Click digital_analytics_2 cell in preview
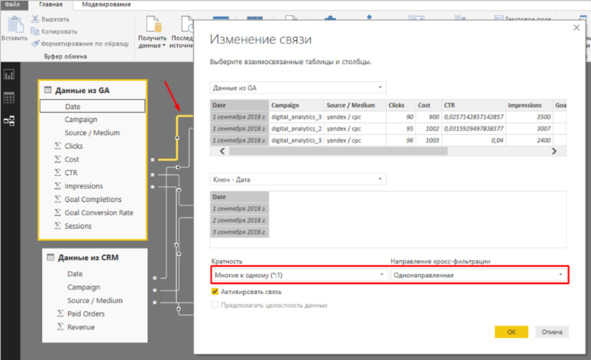 coord(297,129)
